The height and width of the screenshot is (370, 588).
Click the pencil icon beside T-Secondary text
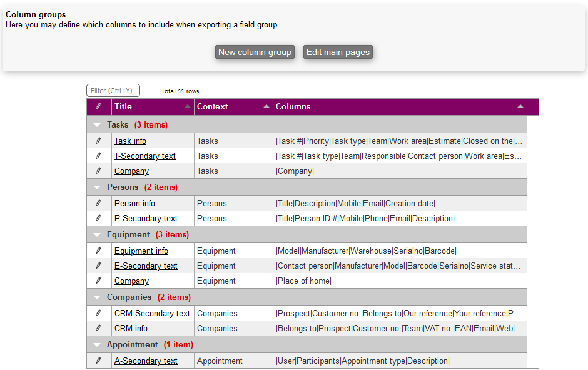98,156
